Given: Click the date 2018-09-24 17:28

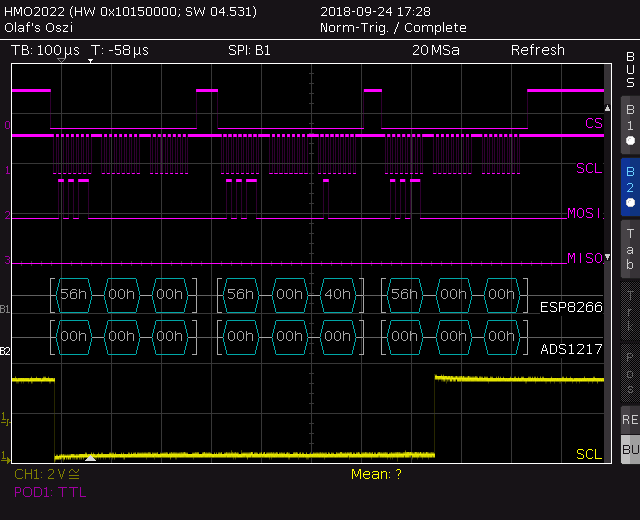Looking at the screenshot, I should click(375, 11).
